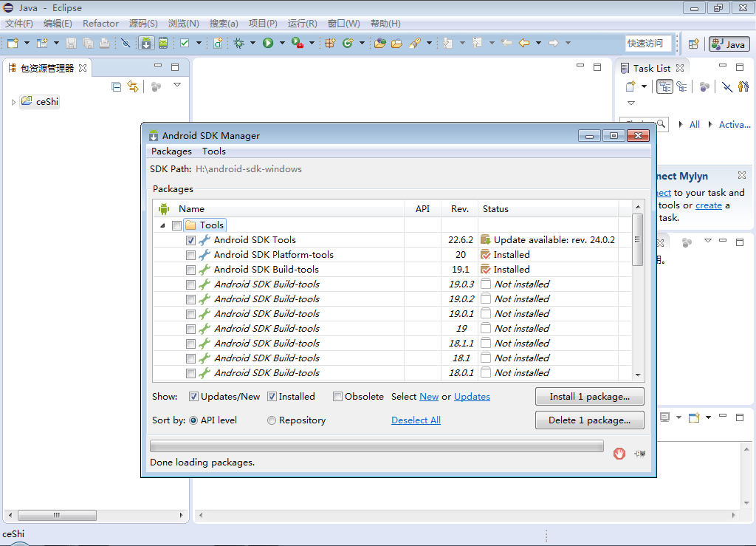Select the API level sort radio button
The width and height of the screenshot is (756, 546).
[193, 420]
